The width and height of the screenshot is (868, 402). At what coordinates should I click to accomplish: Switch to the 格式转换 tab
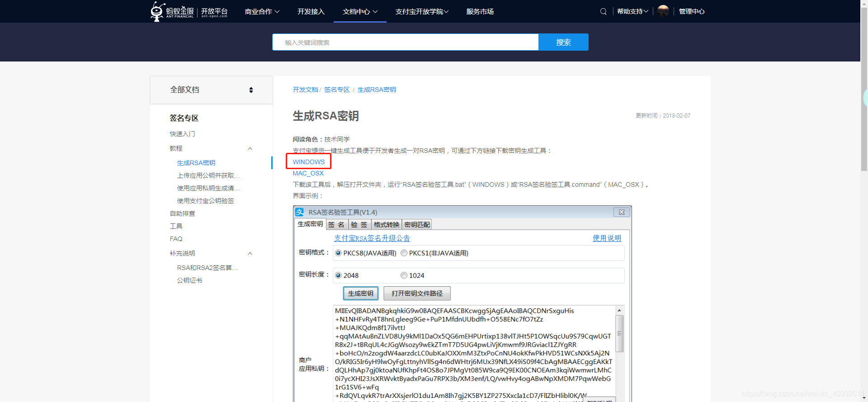pyautogui.click(x=387, y=225)
